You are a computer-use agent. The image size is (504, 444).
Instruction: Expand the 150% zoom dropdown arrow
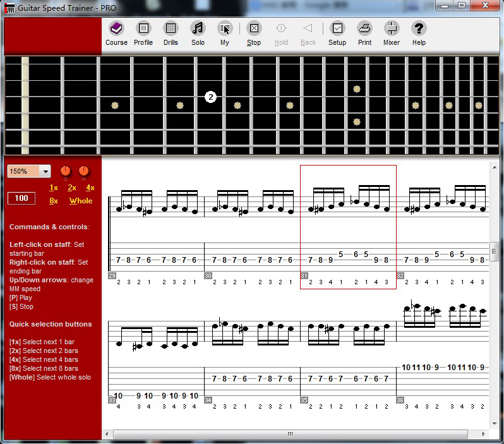point(45,171)
